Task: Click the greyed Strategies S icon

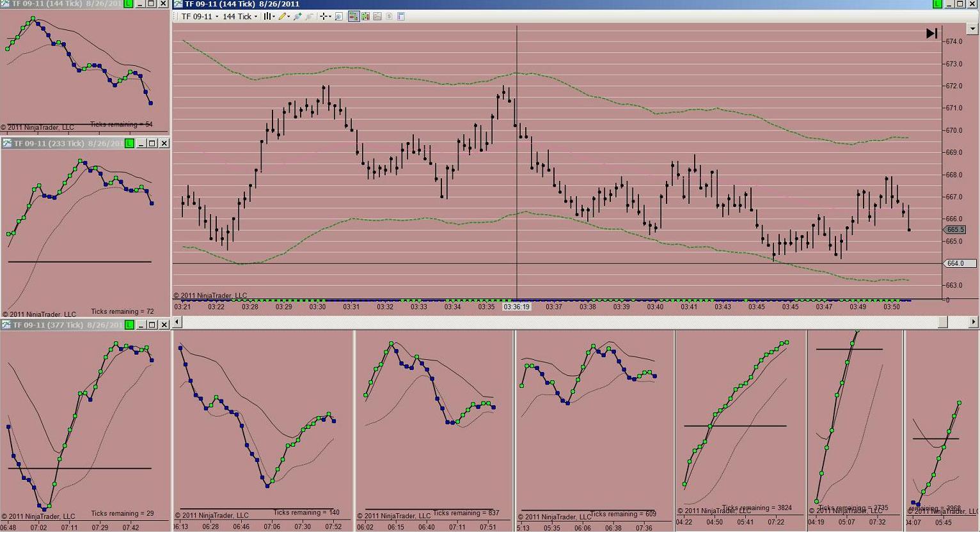Action: (x=389, y=17)
